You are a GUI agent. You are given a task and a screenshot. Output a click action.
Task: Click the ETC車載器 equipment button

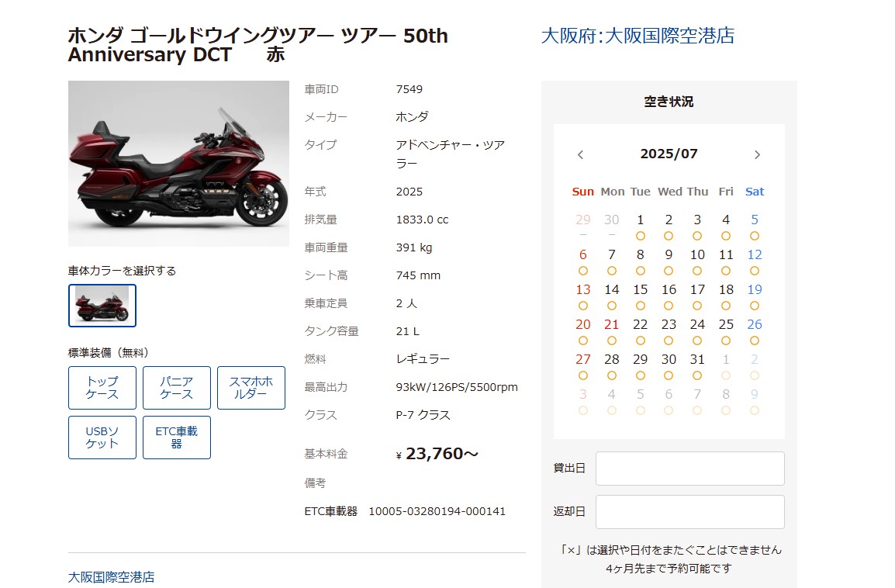(176, 438)
